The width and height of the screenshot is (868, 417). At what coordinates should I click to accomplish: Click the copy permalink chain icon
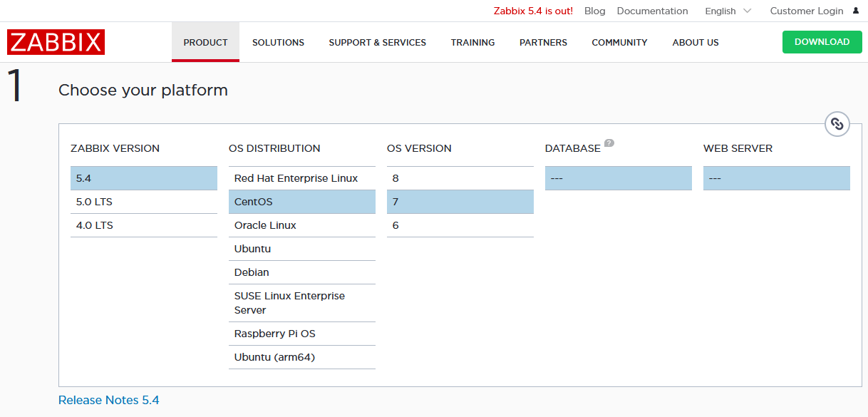tap(837, 124)
